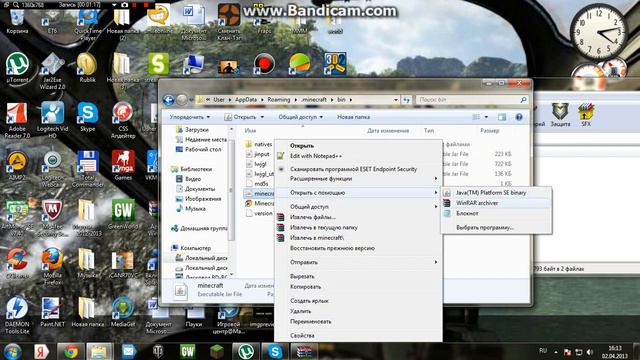Open the Paint.NET desktop icon
The width and height of the screenshot is (640, 360).
(x=52, y=312)
